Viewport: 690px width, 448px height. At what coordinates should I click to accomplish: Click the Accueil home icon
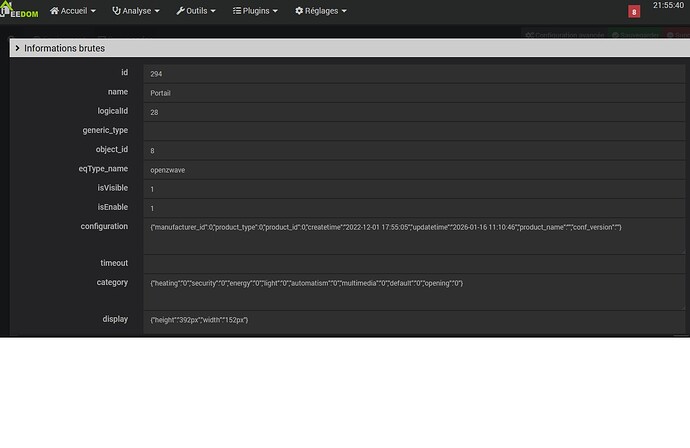54,11
